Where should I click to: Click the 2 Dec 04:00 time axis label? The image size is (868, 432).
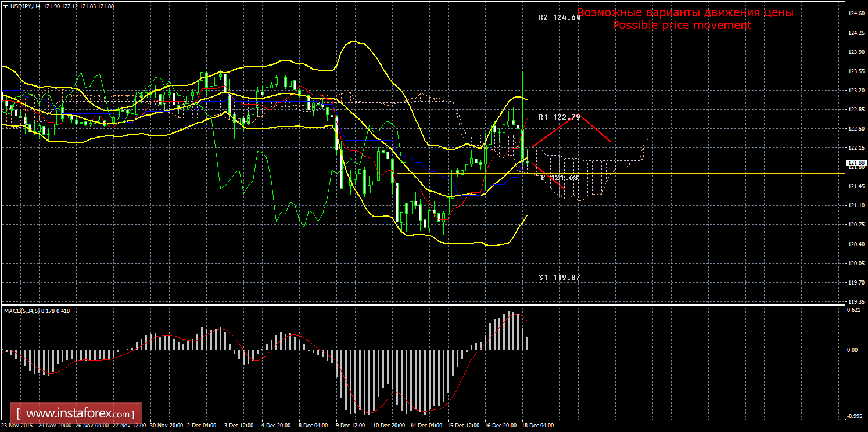click(201, 426)
